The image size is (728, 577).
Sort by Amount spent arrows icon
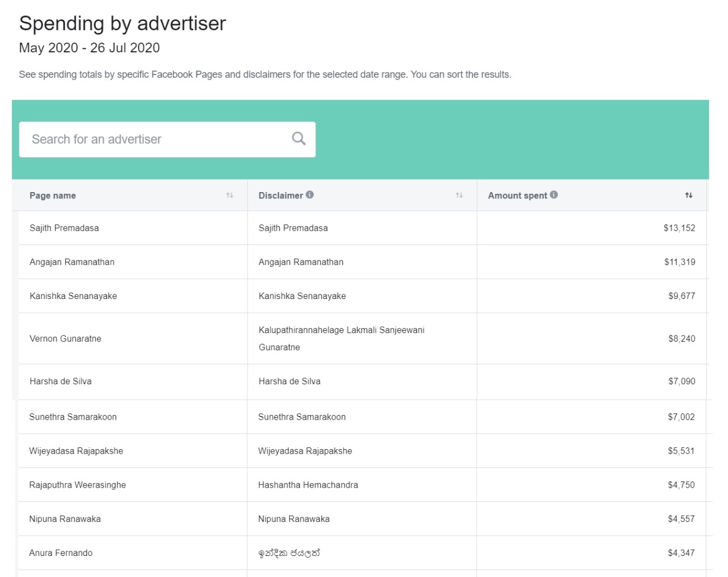click(x=689, y=195)
